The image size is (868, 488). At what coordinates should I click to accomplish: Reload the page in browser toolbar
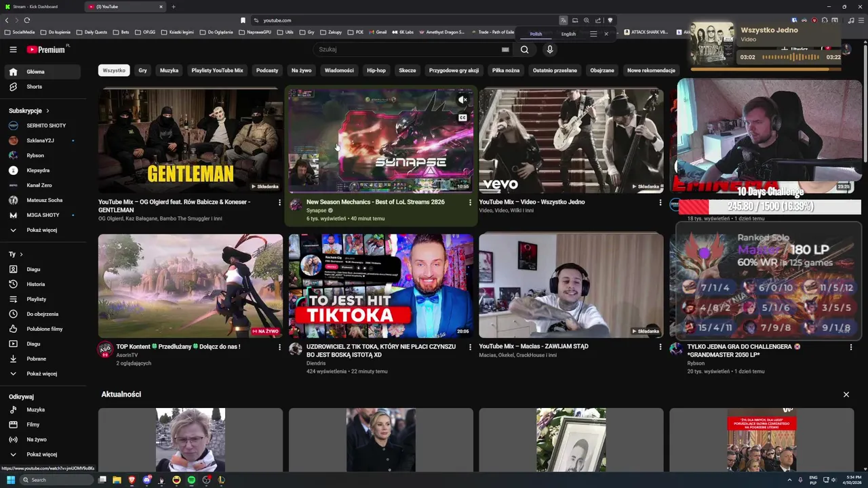pos(27,20)
